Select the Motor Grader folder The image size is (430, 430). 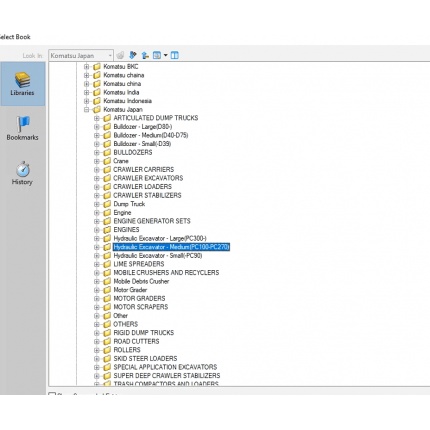coord(130,290)
